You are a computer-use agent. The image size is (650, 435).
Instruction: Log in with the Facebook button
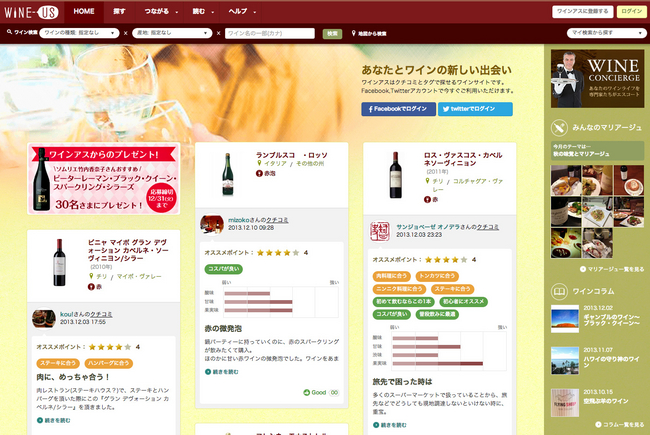click(399, 108)
